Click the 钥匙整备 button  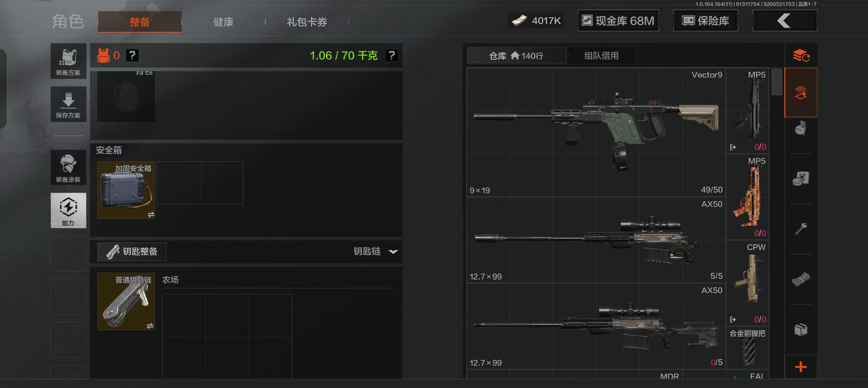[132, 252]
